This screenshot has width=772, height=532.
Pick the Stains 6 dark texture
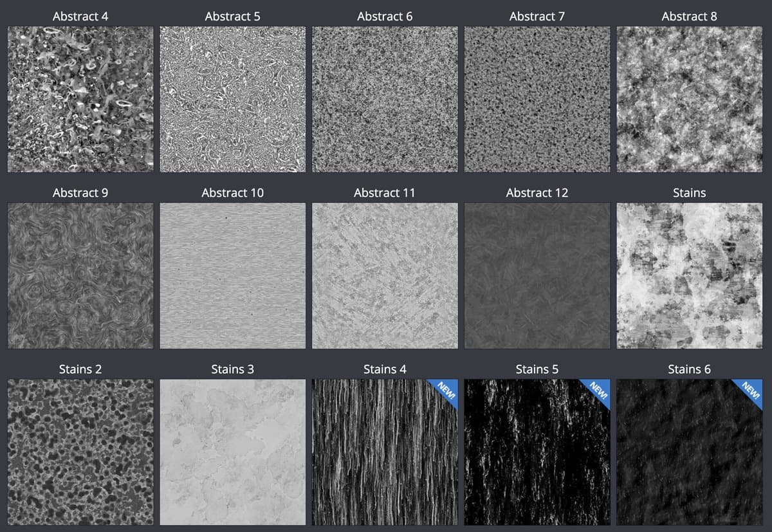point(689,452)
